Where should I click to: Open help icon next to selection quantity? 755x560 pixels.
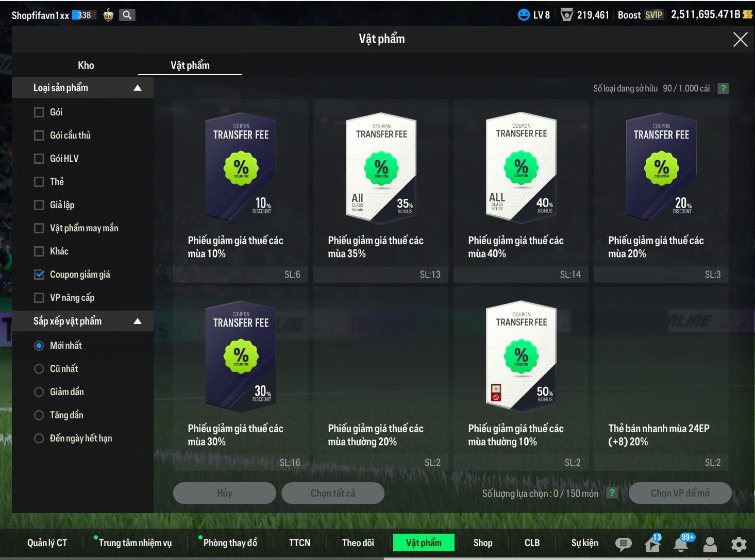612,493
